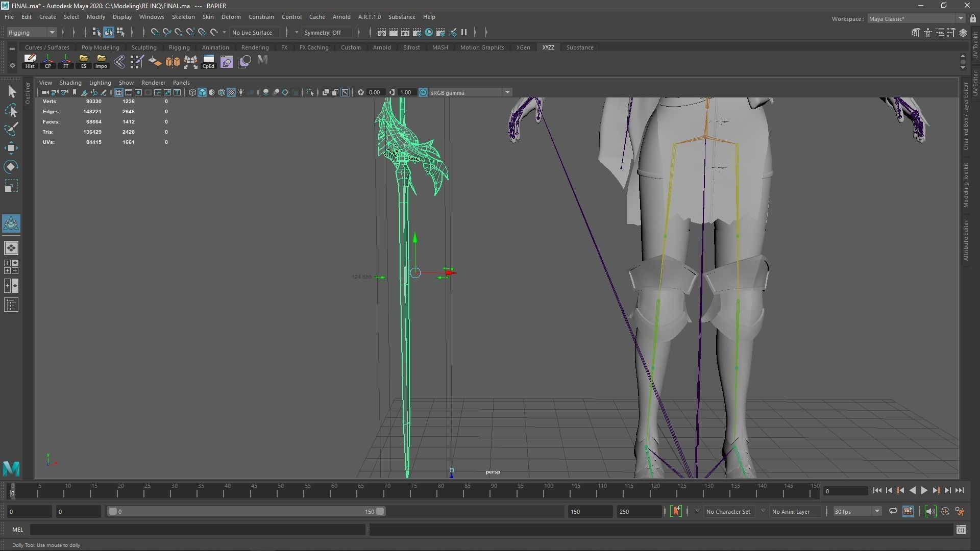This screenshot has height=551, width=980.
Task: Click the snap to grids icon
Action: coord(155,33)
